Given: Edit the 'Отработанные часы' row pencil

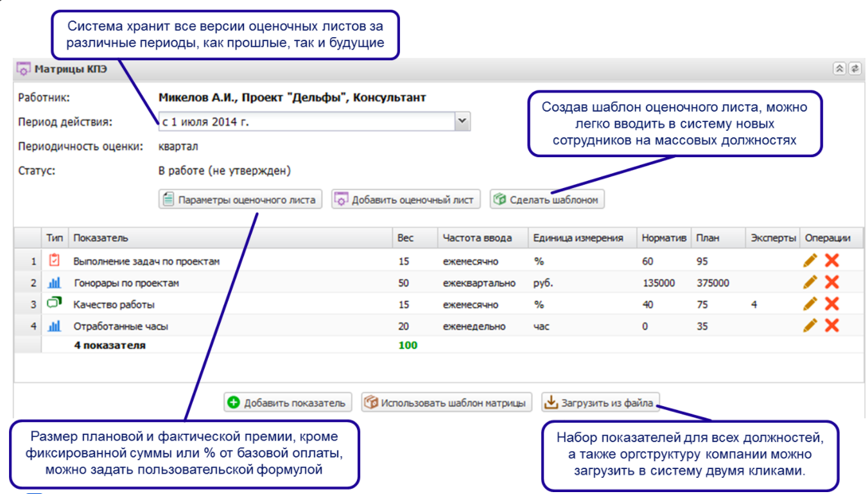Looking at the screenshot, I should coord(810,326).
